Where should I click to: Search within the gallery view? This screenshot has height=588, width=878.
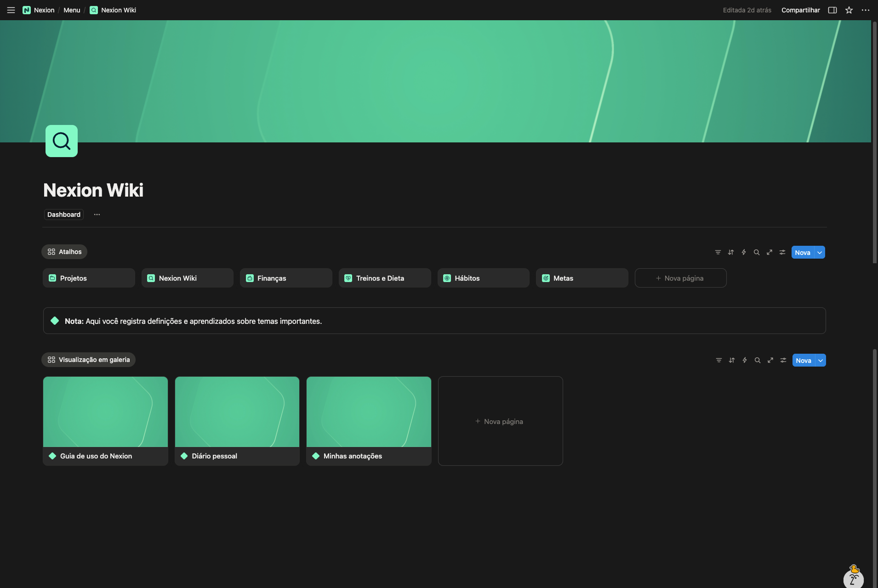[x=758, y=360]
